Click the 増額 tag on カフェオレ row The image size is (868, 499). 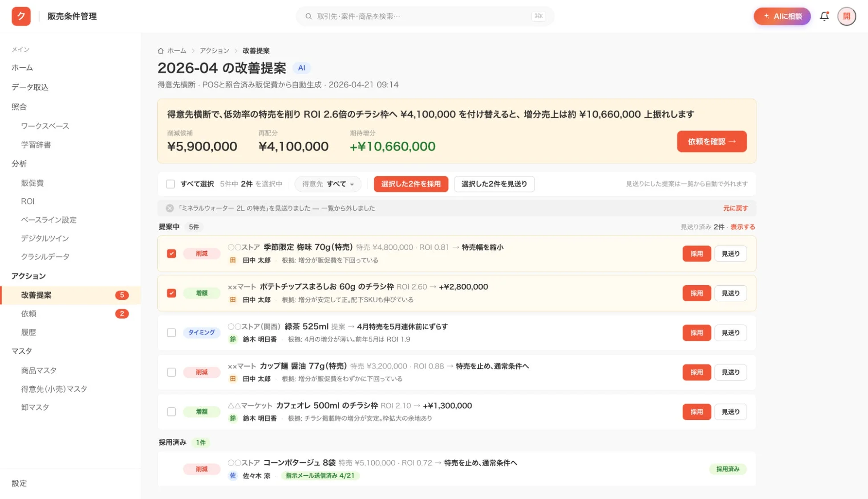coord(202,412)
